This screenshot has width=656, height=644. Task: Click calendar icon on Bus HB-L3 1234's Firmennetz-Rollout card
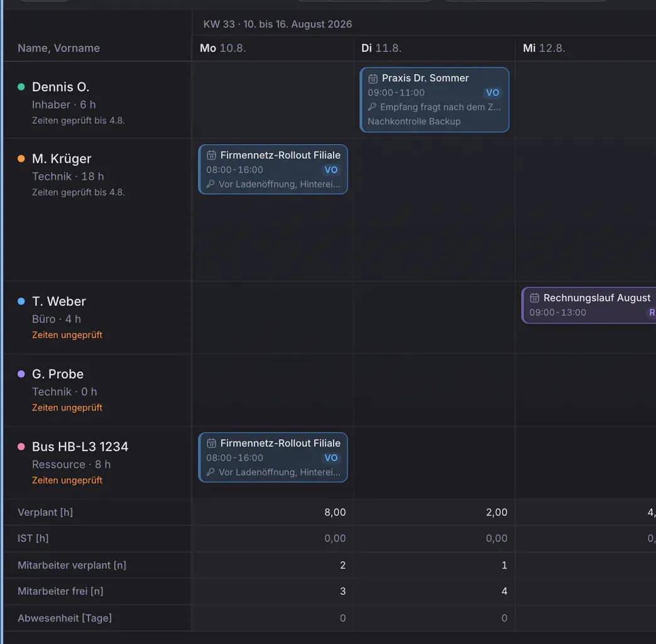pyautogui.click(x=211, y=443)
